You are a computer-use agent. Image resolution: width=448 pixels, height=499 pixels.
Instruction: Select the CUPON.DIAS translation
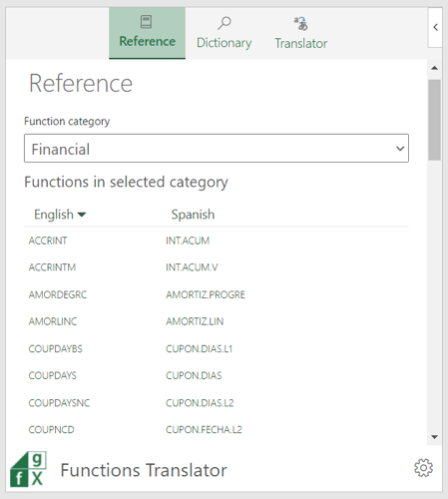point(194,375)
